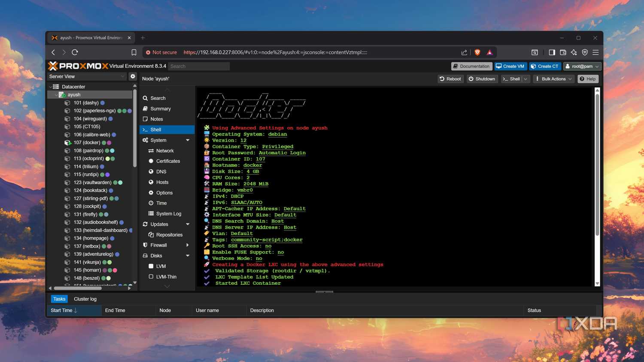Switch to the Cluster log tab
The width and height of the screenshot is (644, 362).
[85, 299]
